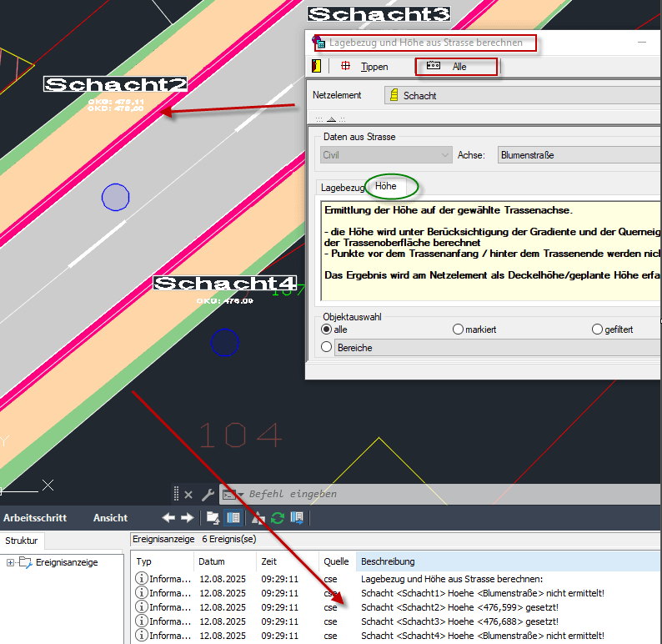Open the Ansicht menu
This screenshot has width=662, height=644.
pos(110,518)
